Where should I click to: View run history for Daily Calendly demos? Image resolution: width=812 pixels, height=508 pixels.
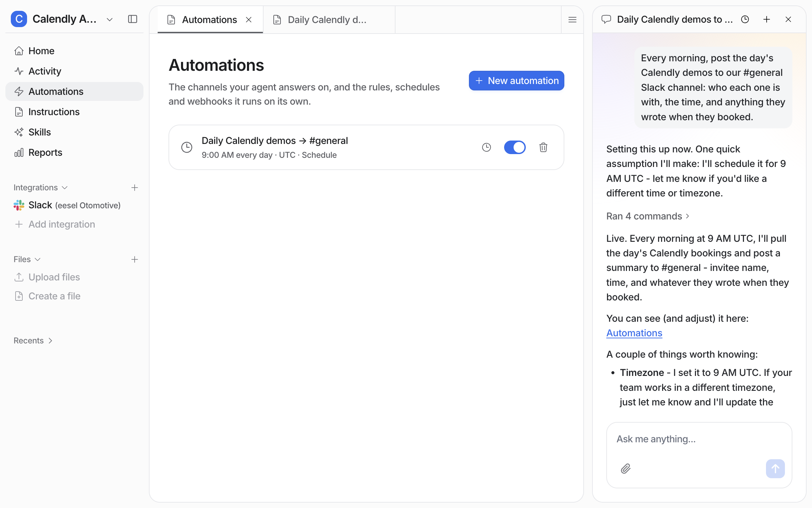[x=487, y=147]
